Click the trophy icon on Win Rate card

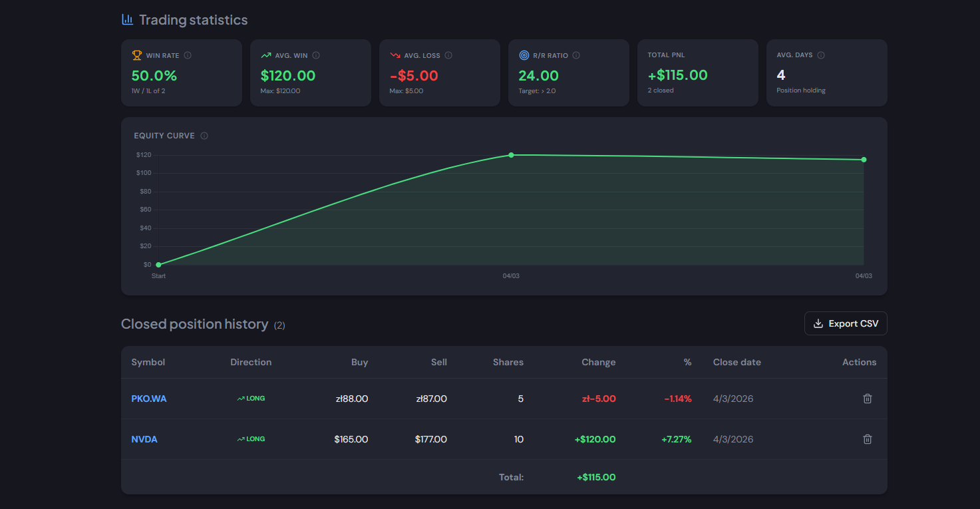point(137,55)
